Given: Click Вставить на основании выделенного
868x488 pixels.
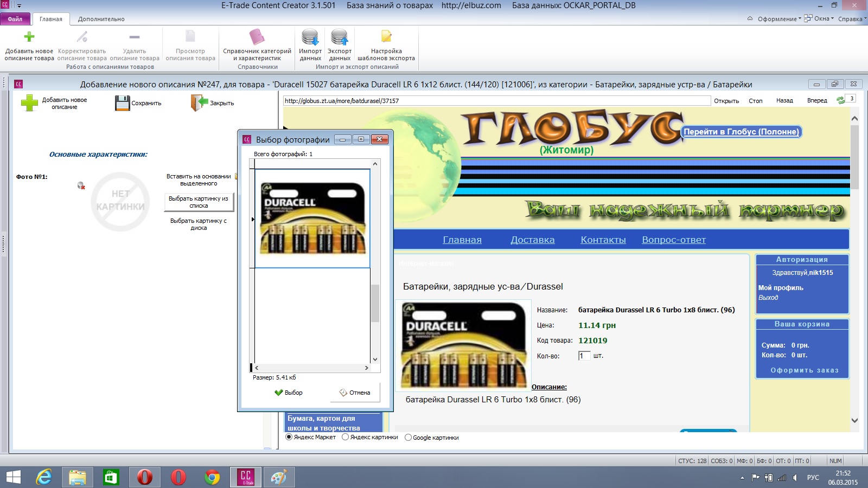Looking at the screenshot, I should click(x=199, y=180).
